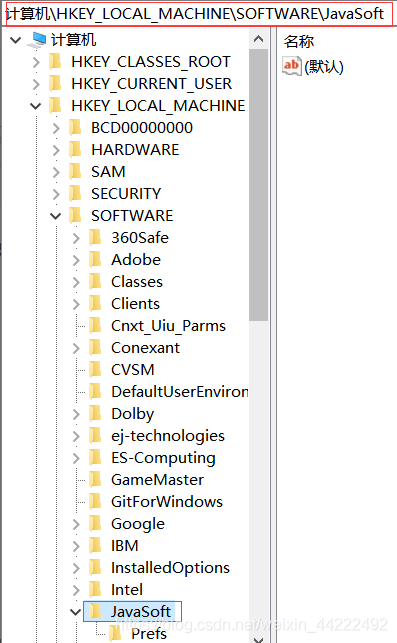Viewport: 397px width, 643px height.
Task: Expand the HKEY_CURRENT_USER key
Action: pyautogui.click(x=36, y=84)
